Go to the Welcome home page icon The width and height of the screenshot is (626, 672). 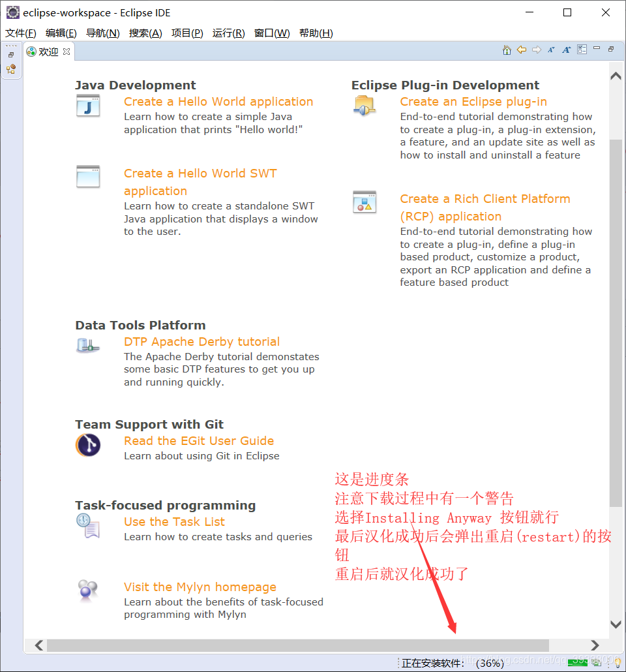[x=507, y=50]
